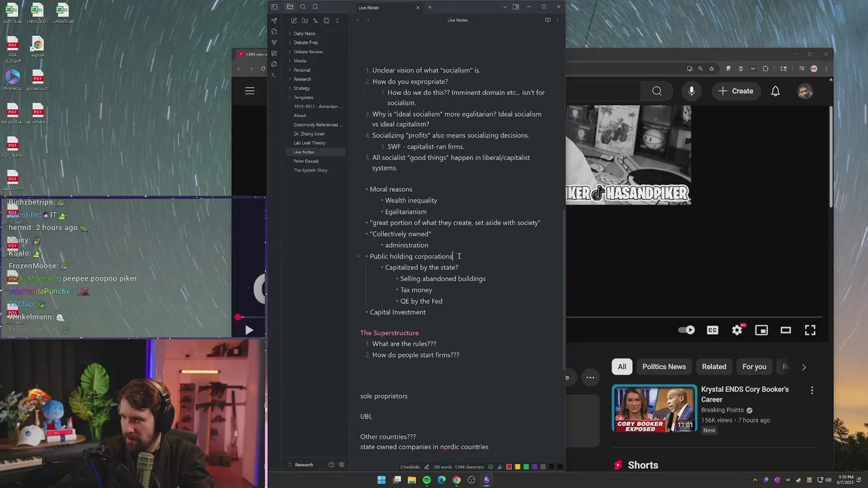Collapse the Public holding corporations bullet
The width and height of the screenshot is (868, 488).
(x=359, y=256)
